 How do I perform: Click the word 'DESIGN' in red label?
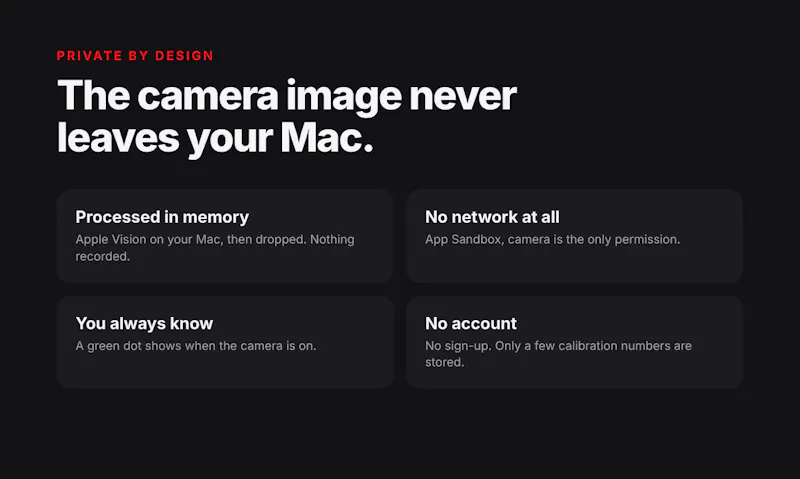pyautogui.click(x=184, y=56)
